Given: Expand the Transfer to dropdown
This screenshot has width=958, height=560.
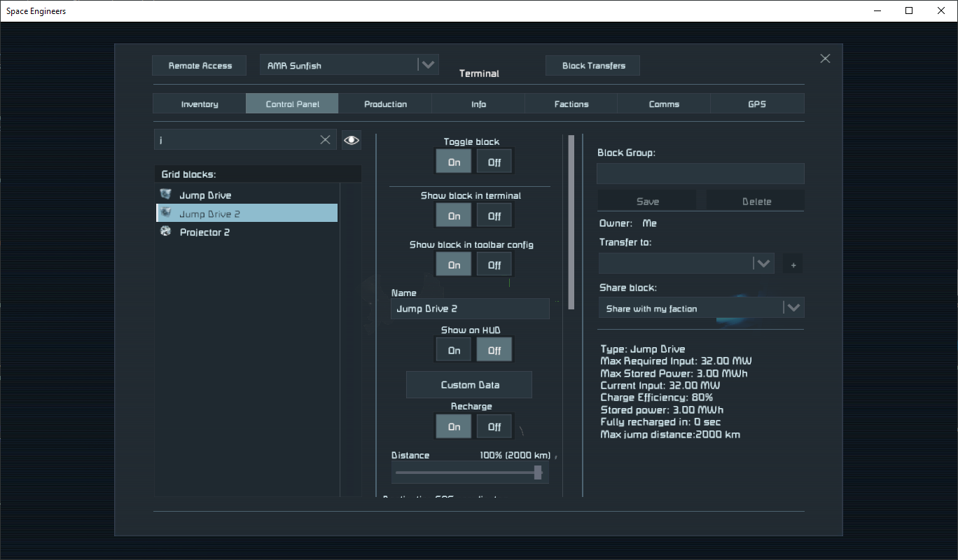Looking at the screenshot, I should 686,263.
